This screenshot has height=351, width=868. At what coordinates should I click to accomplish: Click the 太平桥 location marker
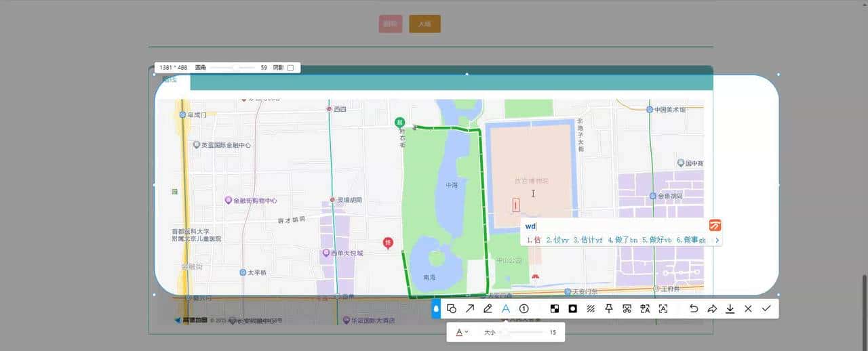tap(243, 272)
